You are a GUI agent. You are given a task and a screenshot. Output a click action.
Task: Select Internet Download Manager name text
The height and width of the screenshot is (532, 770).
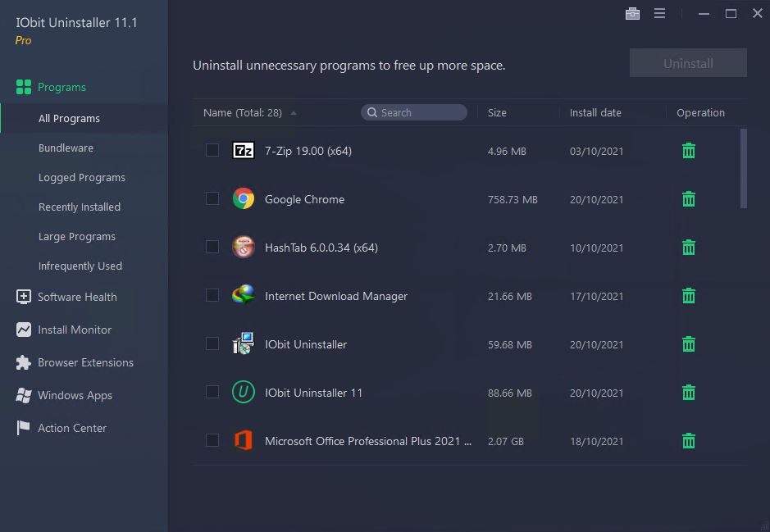pos(336,296)
